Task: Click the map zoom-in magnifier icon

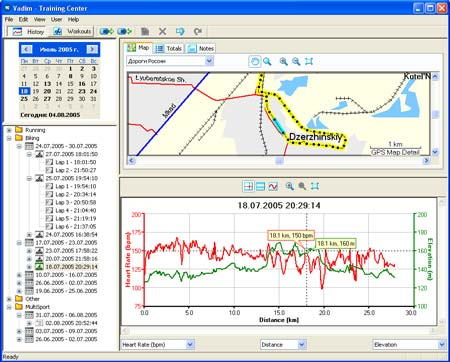Action: [x=283, y=61]
